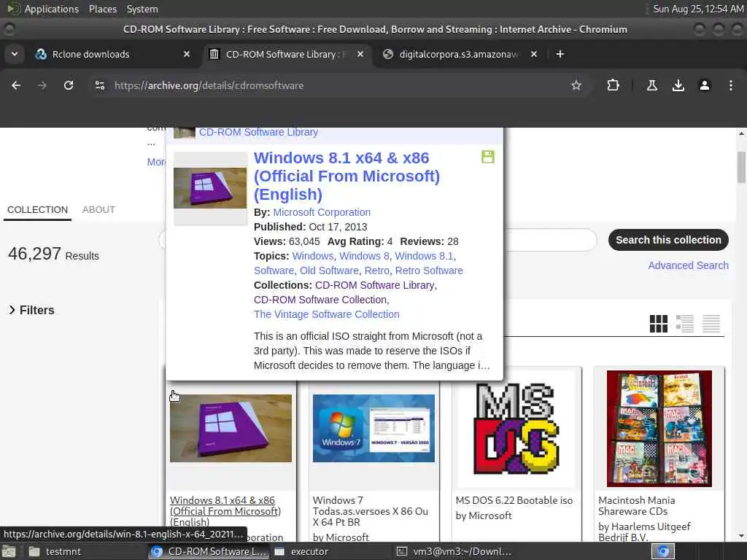Open the Old Software topic link
The image size is (747, 560).
click(329, 271)
